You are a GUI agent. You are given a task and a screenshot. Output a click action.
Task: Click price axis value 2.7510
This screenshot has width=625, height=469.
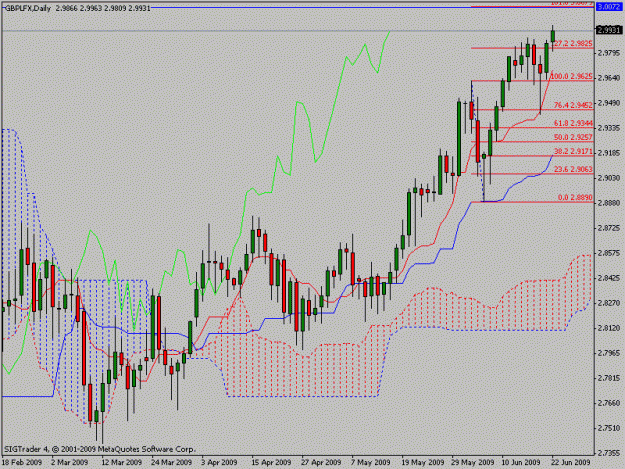click(609, 428)
